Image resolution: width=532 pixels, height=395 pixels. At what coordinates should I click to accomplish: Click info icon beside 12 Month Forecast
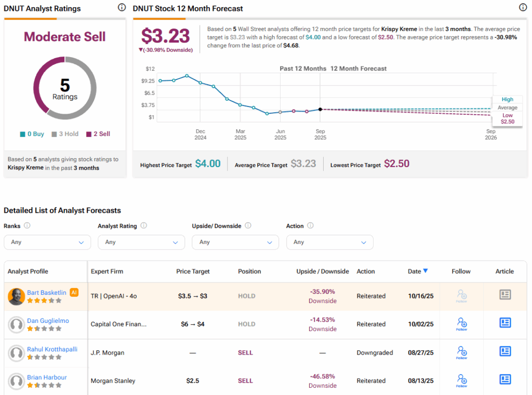[x=523, y=7]
